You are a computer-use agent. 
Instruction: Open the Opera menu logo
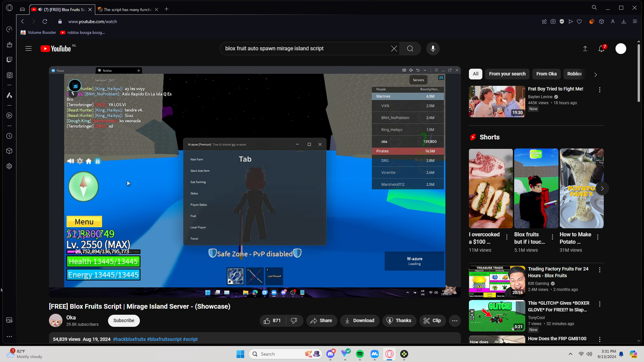[x=9, y=8]
